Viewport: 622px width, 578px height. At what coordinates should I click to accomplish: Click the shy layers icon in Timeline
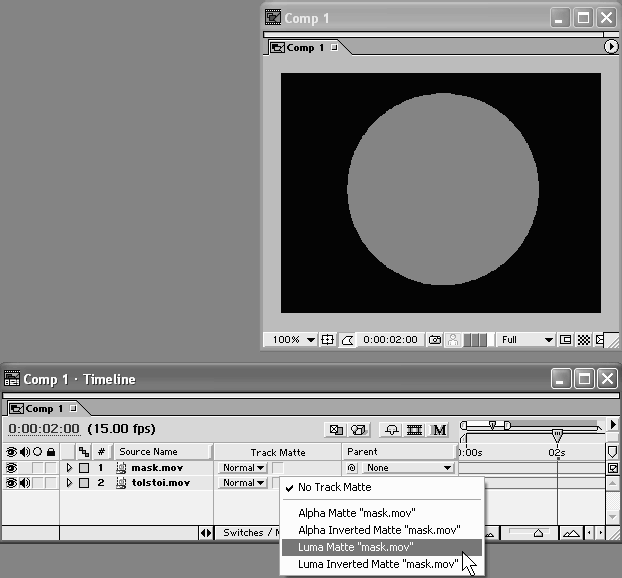(x=391, y=430)
